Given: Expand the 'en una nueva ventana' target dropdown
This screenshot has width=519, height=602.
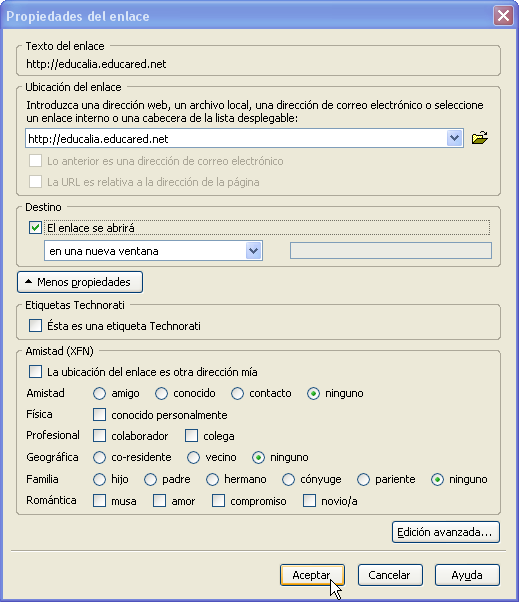Looking at the screenshot, I should click(253, 251).
